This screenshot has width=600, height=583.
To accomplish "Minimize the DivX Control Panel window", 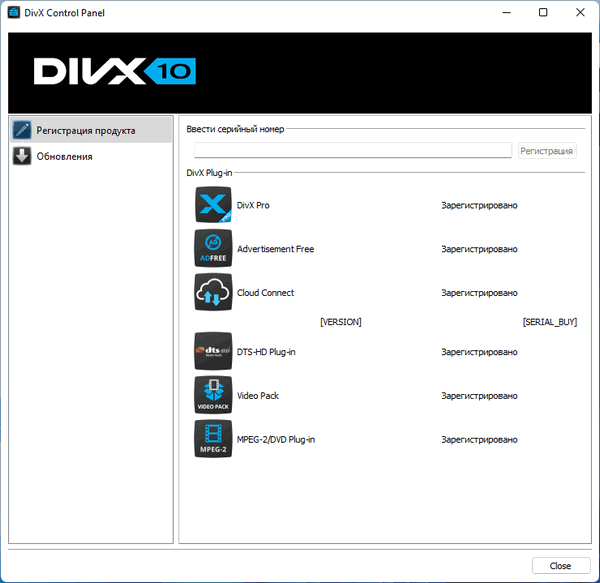I will tap(507, 13).
